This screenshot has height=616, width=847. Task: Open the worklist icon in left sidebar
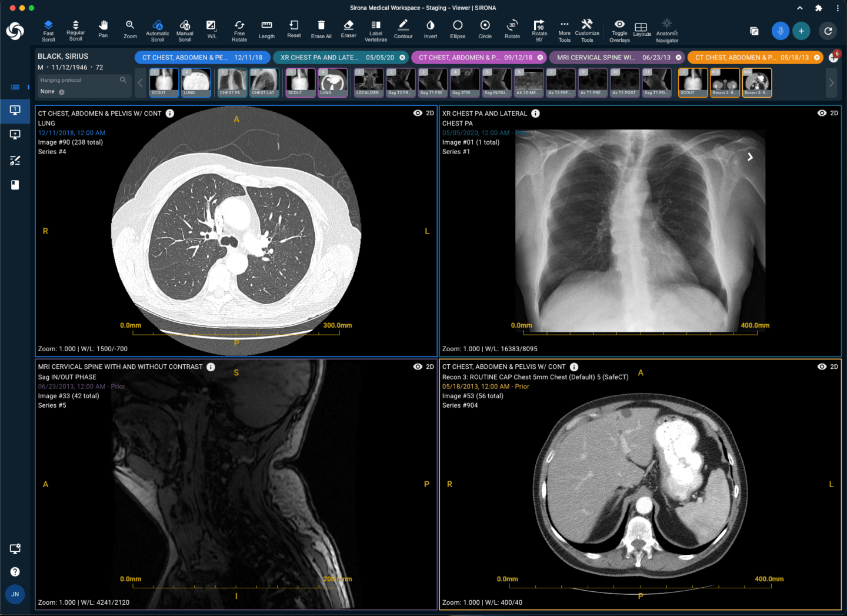[x=15, y=86]
